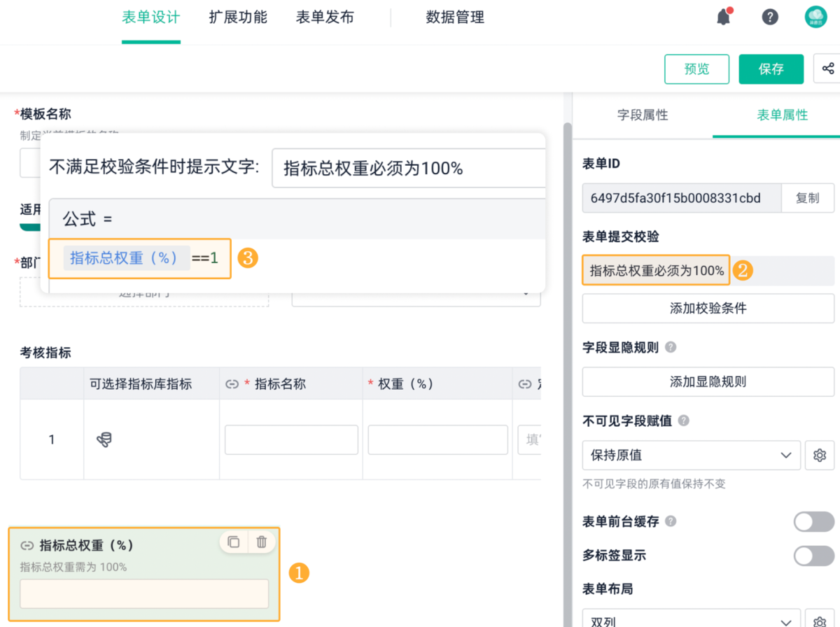Enable the 多标签显示 switch

pos(813,556)
